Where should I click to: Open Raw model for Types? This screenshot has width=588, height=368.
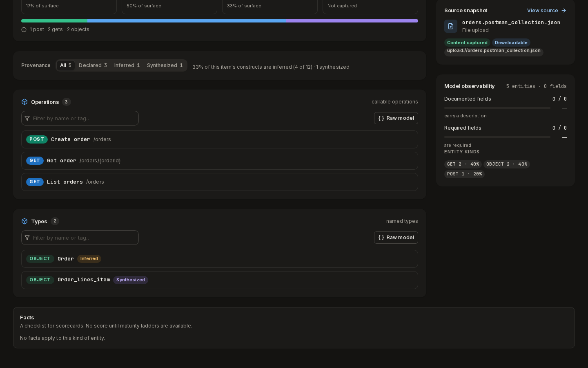396,238
